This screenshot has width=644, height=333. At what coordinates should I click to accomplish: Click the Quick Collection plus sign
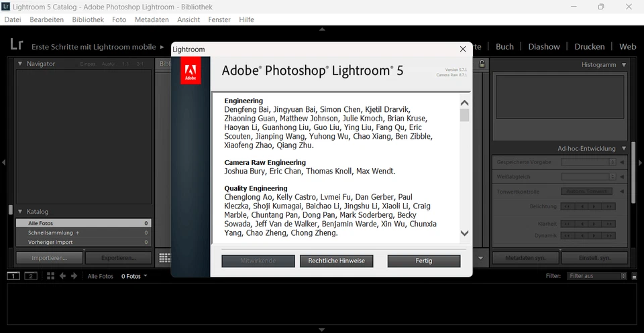(x=77, y=233)
